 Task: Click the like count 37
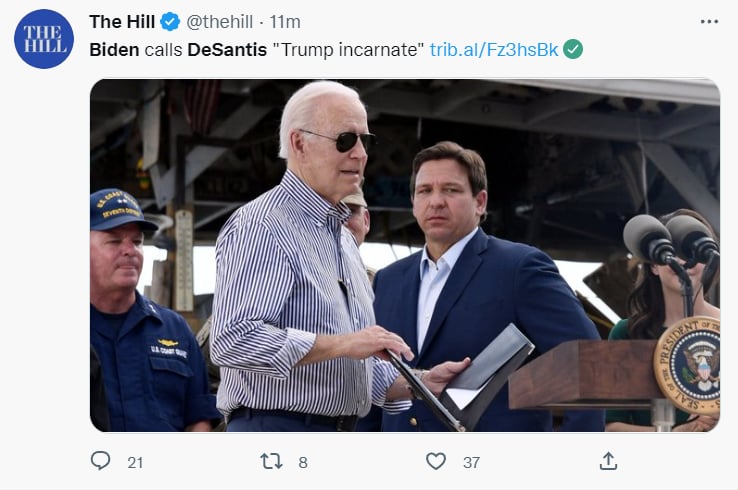(471, 462)
